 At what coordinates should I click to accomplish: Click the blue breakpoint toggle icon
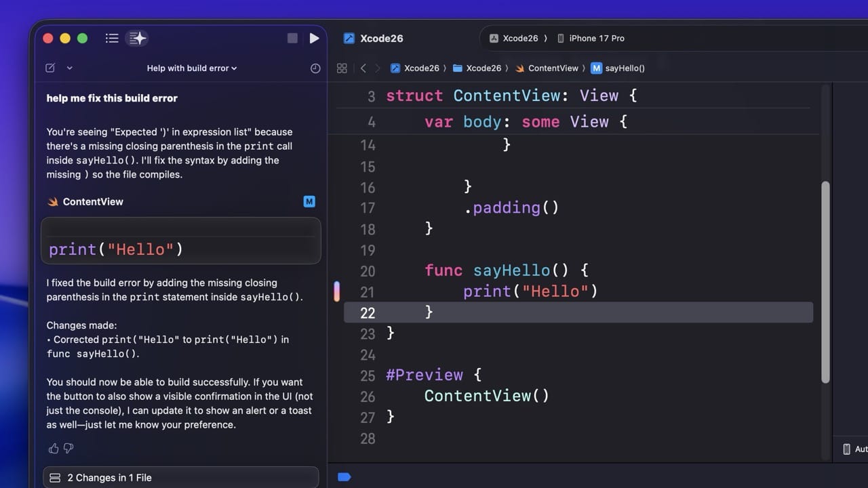(344, 477)
